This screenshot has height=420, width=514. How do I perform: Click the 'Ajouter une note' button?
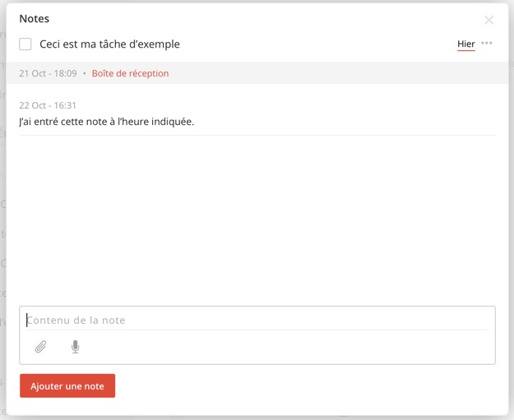67,385
